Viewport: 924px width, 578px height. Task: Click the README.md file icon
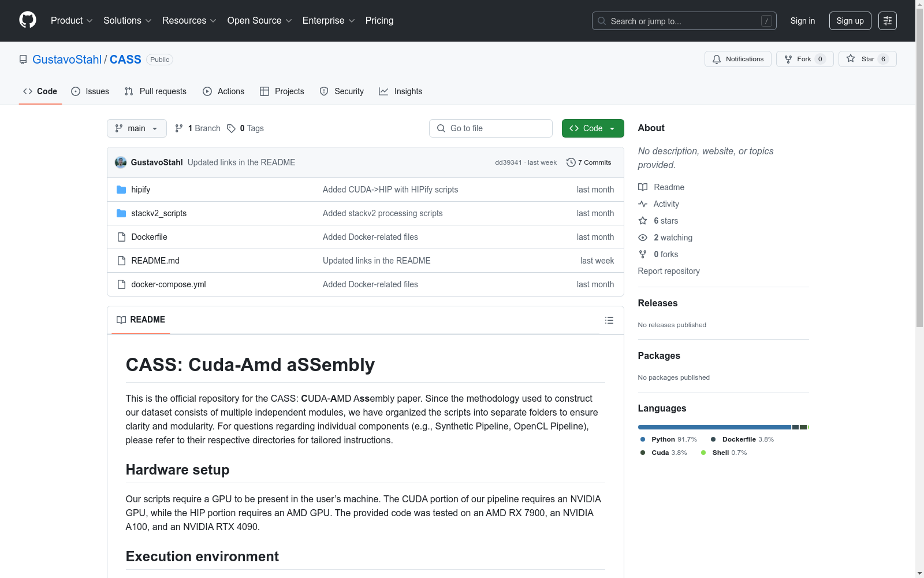click(121, 261)
